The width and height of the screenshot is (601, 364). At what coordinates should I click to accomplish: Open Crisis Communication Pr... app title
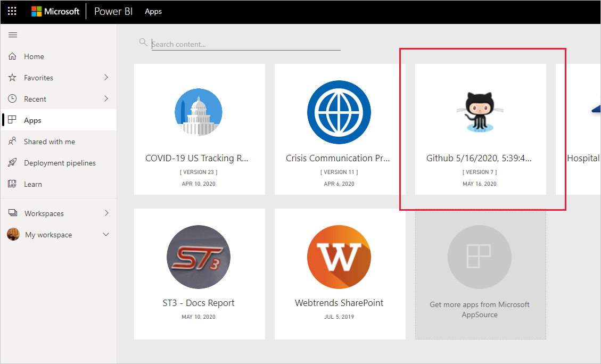point(337,158)
